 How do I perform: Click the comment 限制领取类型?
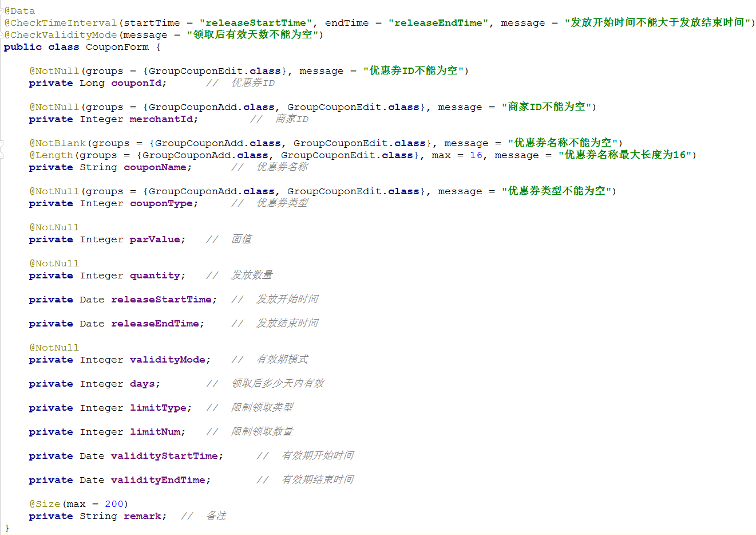[x=262, y=408]
